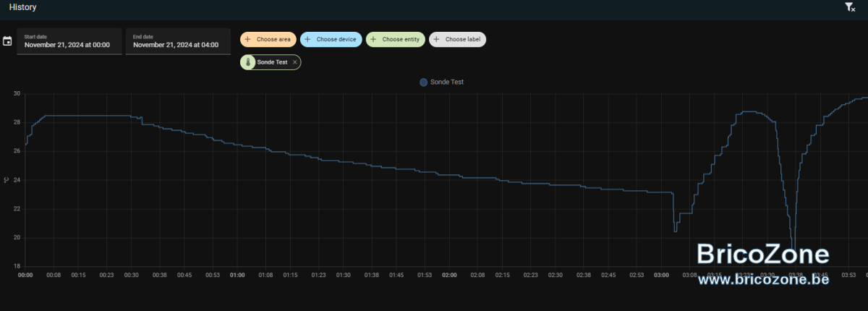Viewport: 868px width, 311px height.
Task: Remove the Sonde Test entity chip
Action: (x=294, y=62)
